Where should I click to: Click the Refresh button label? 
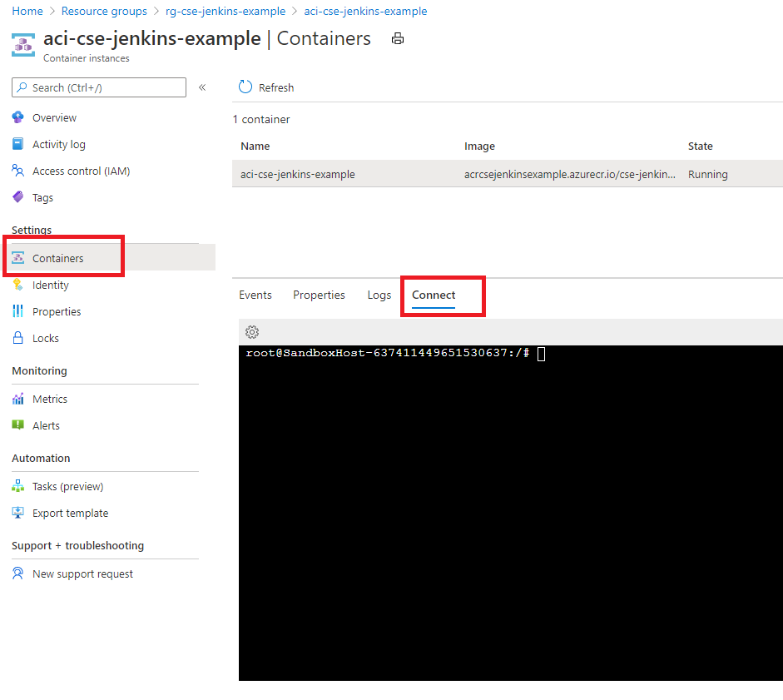pyautogui.click(x=276, y=87)
